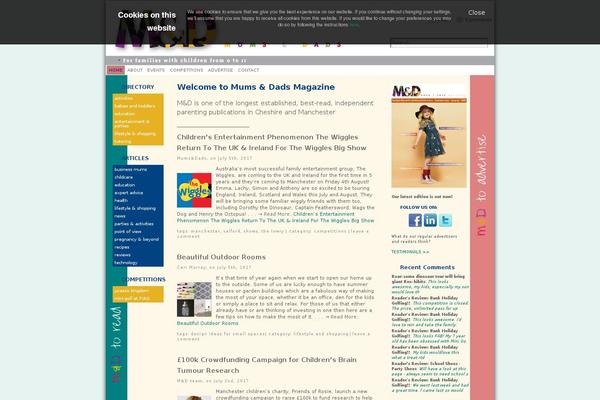
Task: Open the M&D Twitter page icon
Action: pyautogui.click(x=445, y=220)
